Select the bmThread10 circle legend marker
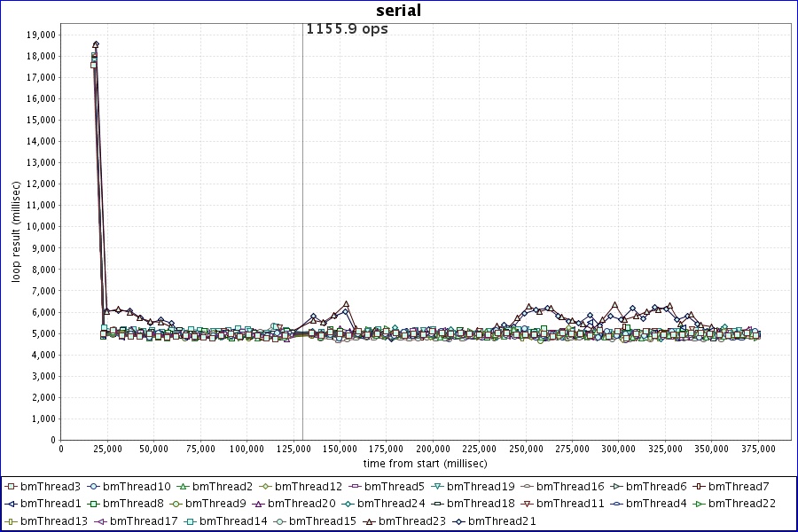This screenshot has height=532, width=798. click(x=93, y=487)
